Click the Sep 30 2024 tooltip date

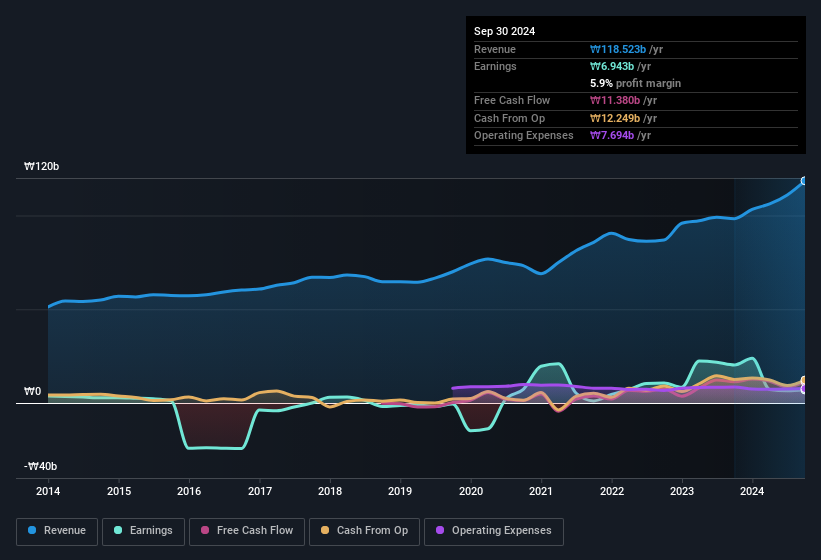[x=504, y=31]
